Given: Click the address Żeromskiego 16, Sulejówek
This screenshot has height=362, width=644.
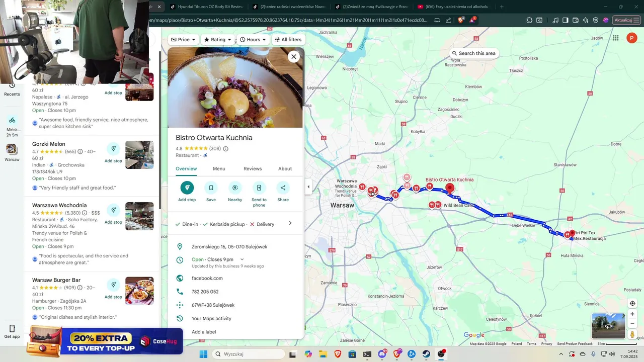Looking at the screenshot, I should tap(229, 247).
